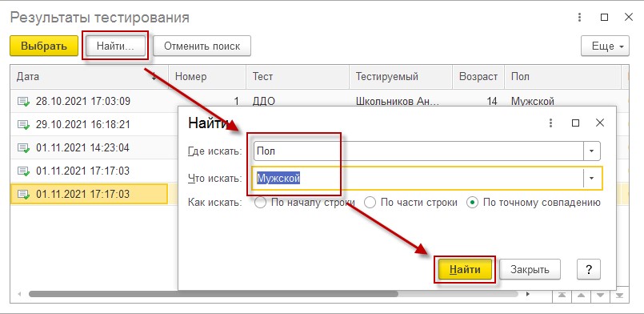The width and height of the screenshot is (644, 314).
Task: Jump to the first row with top arrow
Action: [562, 295]
